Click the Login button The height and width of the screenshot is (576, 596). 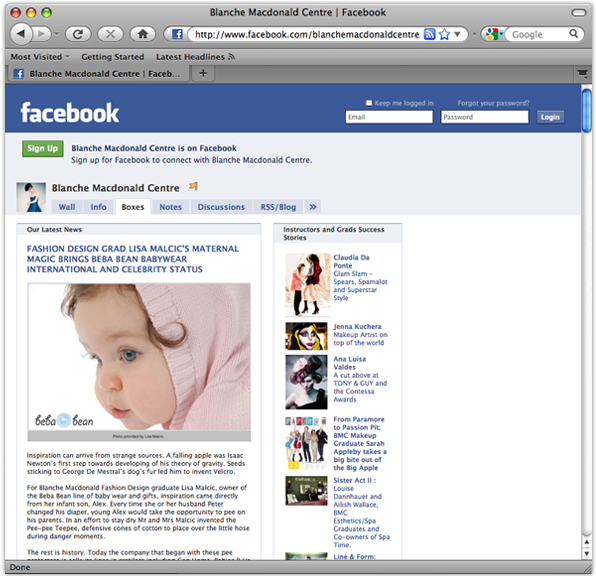550,117
